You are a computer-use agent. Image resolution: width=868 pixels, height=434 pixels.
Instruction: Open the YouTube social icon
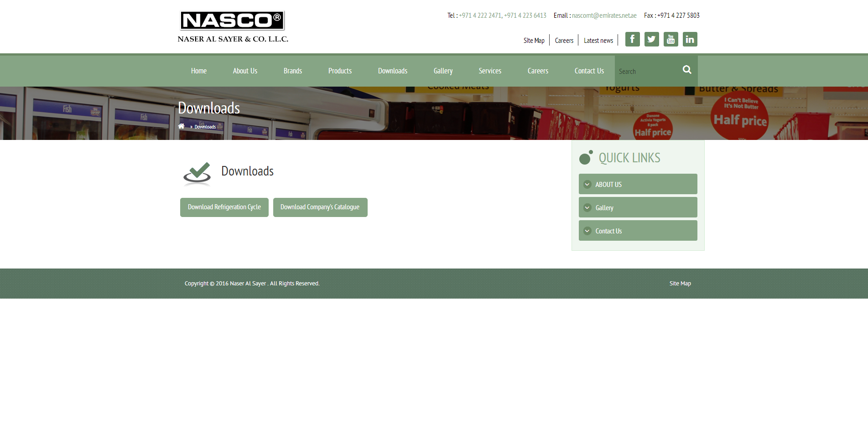click(670, 39)
